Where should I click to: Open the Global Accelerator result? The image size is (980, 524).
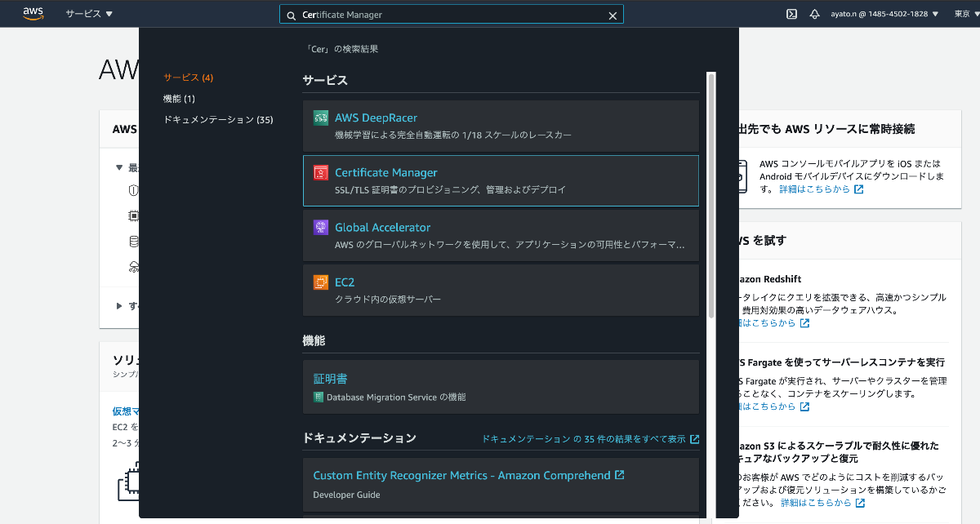501,235
